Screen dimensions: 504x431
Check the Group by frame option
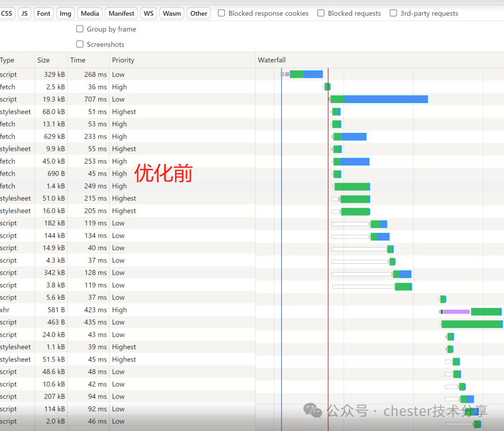(x=80, y=29)
